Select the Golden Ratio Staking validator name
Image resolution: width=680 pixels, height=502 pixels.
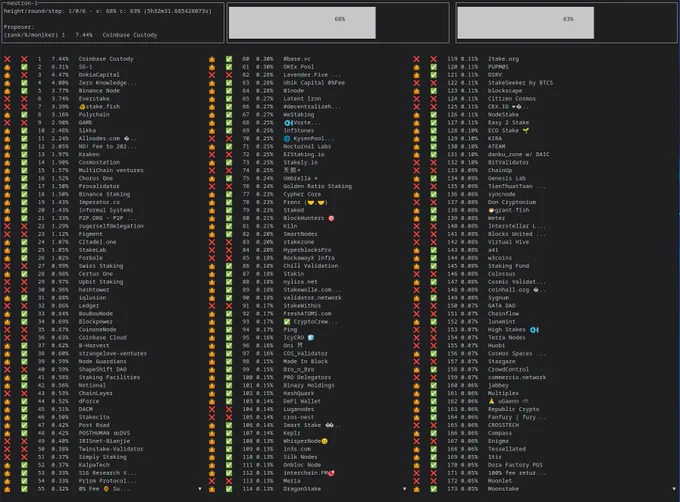[x=317, y=186]
